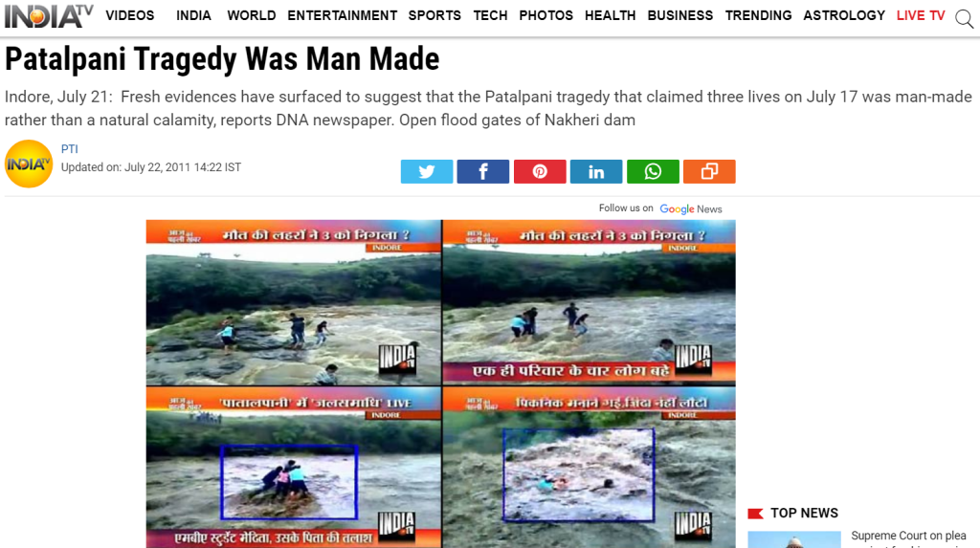Open the search magnifier icon
Image resolution: width=980 pixels, height=548 pixels.
click(x=964, y=19)
